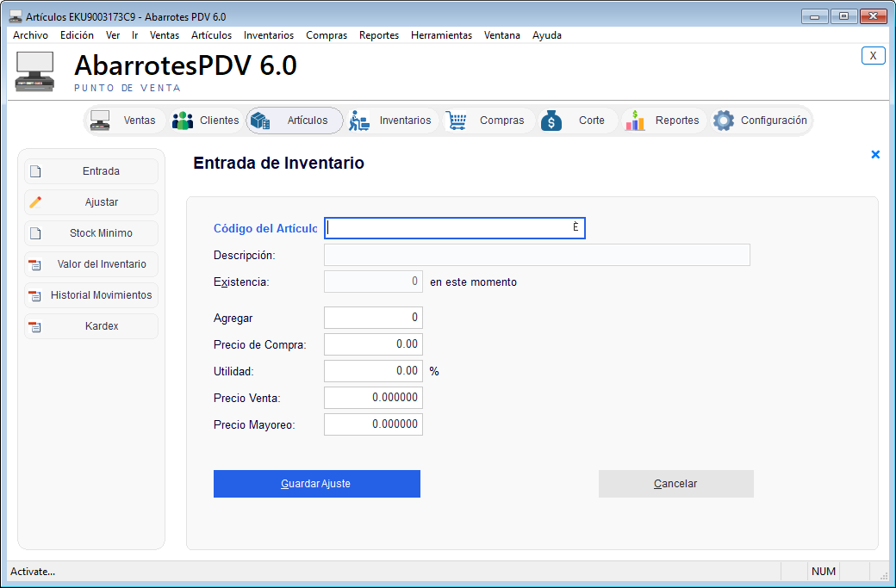
Task: Open the Corte money bag icon
Action: 551,121
